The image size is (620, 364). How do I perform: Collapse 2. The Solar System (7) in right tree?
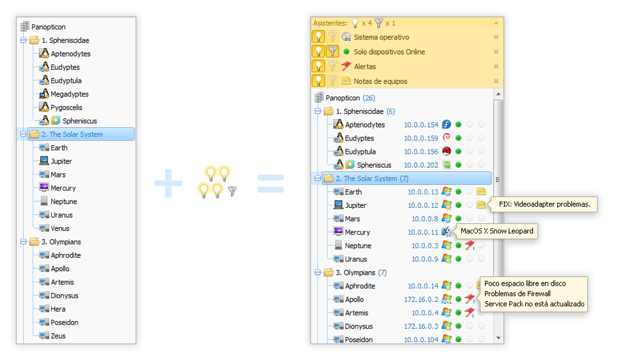[317, 179]
